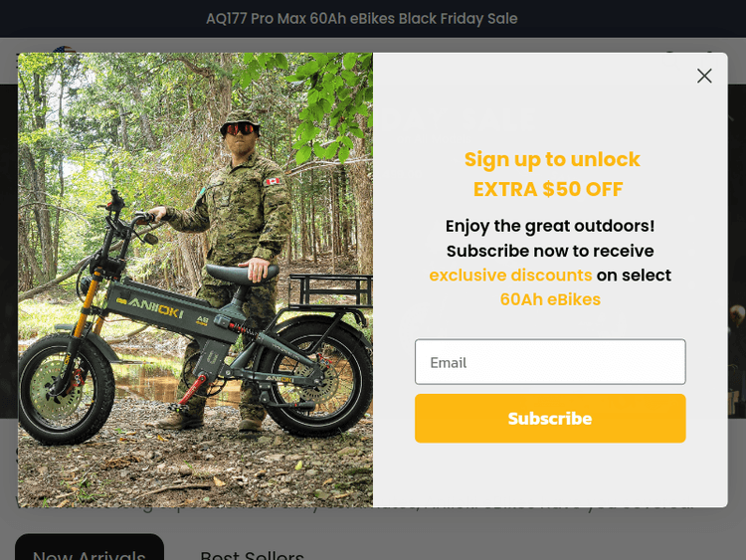Select the Best Sellers tab

[252, 552]
